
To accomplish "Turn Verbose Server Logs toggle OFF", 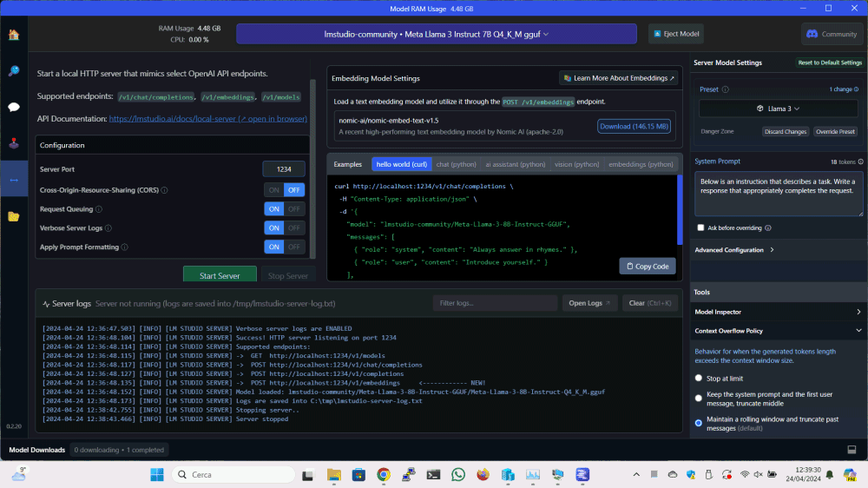I will 294,228.
